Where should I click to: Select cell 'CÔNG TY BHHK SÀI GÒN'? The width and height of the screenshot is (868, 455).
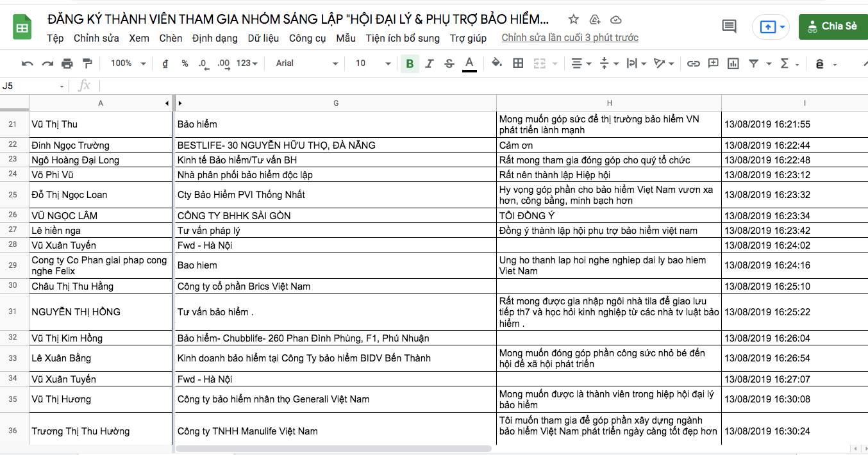335,216
